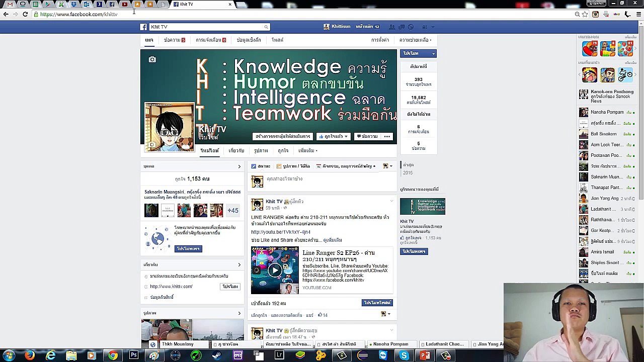Click the แชร์ share link on the post

tap(309, 315)
